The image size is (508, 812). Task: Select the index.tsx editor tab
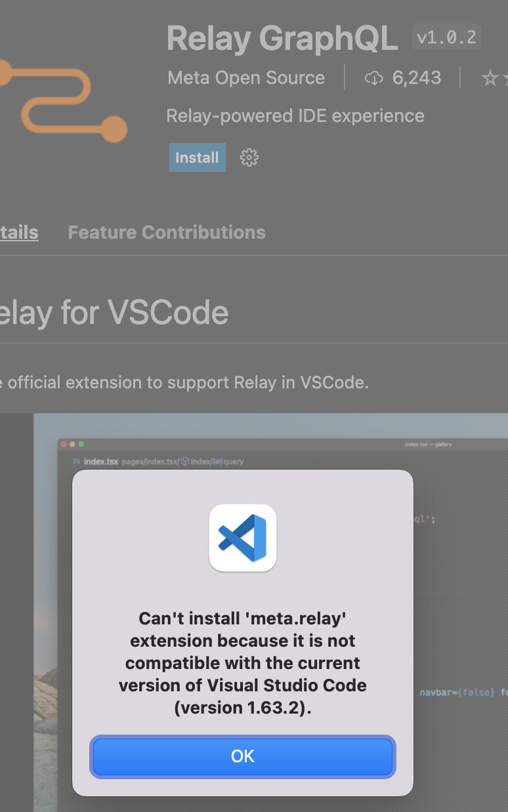100,460
